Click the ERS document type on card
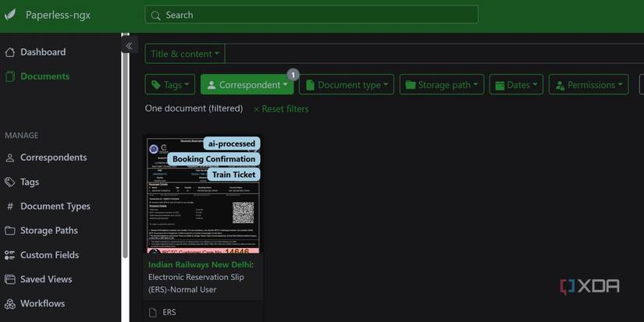Screen dimensions: 644x322 pyautogui.click(x=169, y=312)
